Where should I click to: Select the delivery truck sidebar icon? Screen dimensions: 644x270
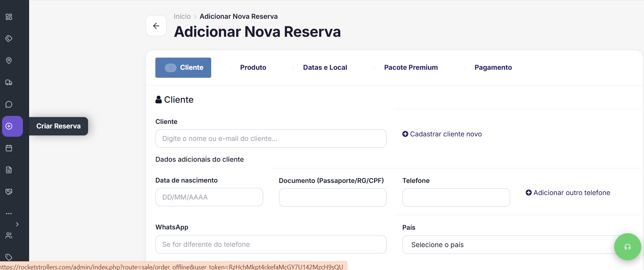(9, 82)
